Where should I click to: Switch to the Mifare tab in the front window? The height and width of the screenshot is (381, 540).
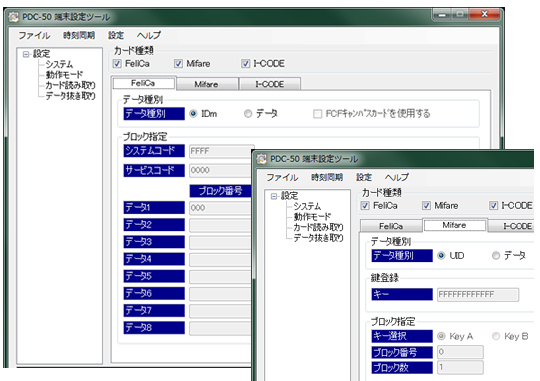[455, 225]
